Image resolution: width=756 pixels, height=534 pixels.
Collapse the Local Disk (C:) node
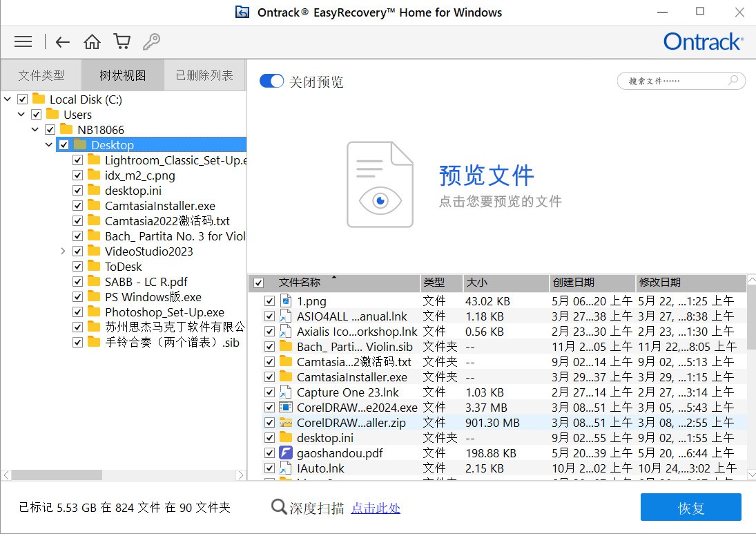pos(7,99)
